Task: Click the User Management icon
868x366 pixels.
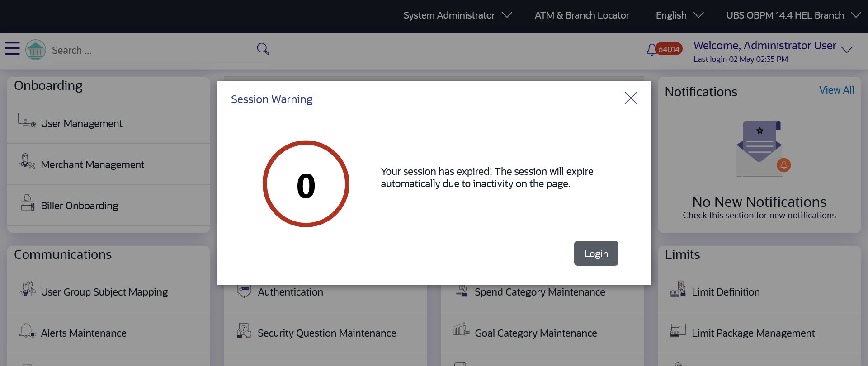Action: (x=27, y=120)
